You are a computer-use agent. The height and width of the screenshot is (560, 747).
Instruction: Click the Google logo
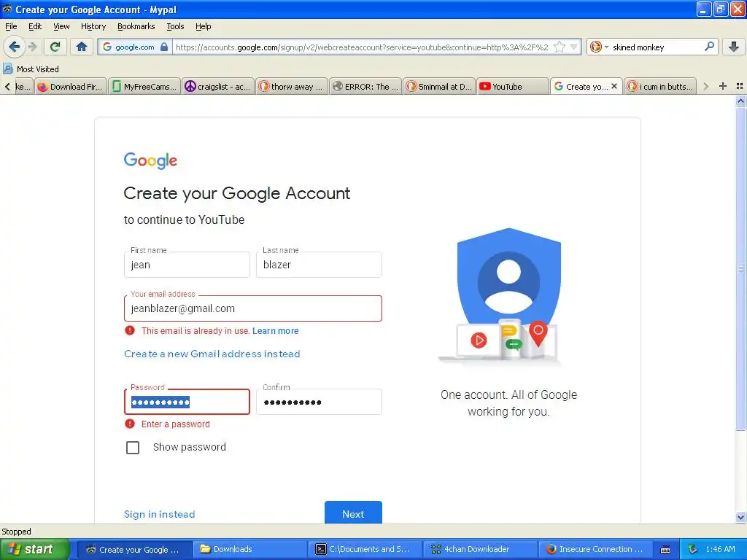point(150,160)
